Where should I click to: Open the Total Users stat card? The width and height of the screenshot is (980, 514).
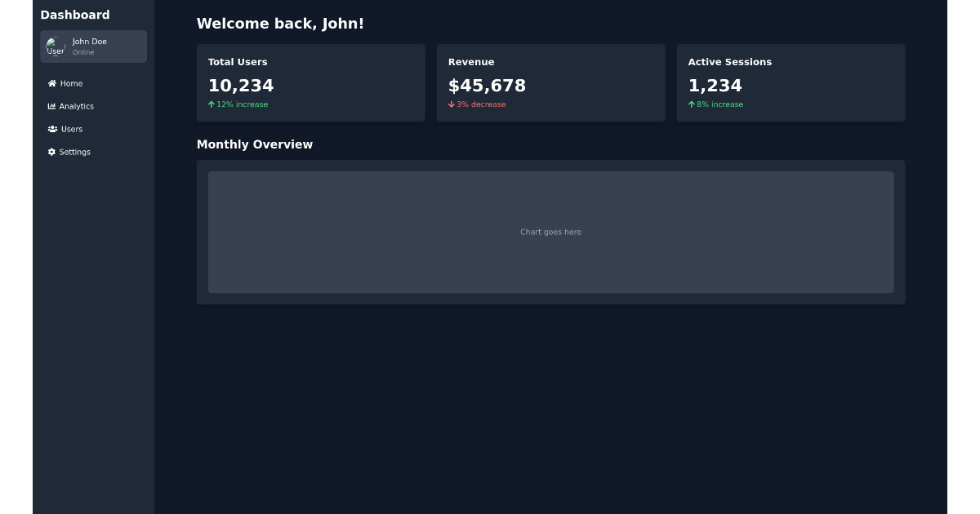(310, 82)
